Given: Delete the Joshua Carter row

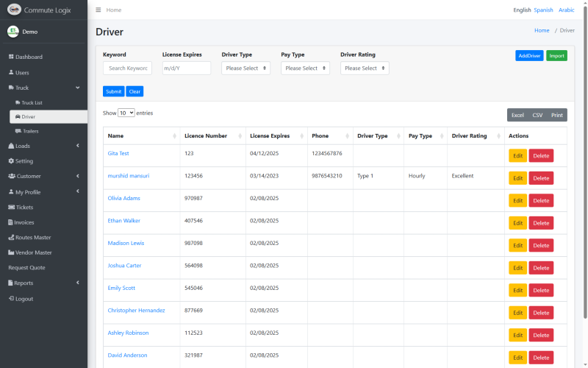Looking at the screenshot, I should click(x=541, y=268).
